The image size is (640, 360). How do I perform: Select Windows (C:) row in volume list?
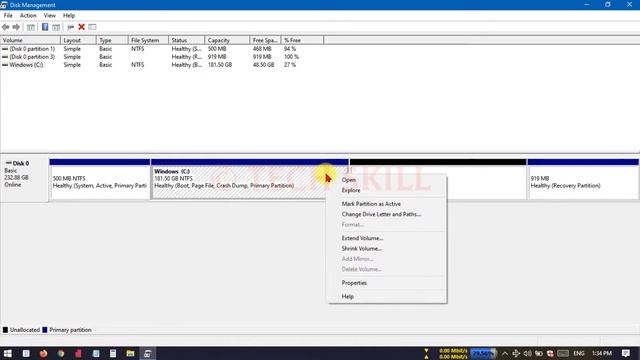(x=26, y=65)
